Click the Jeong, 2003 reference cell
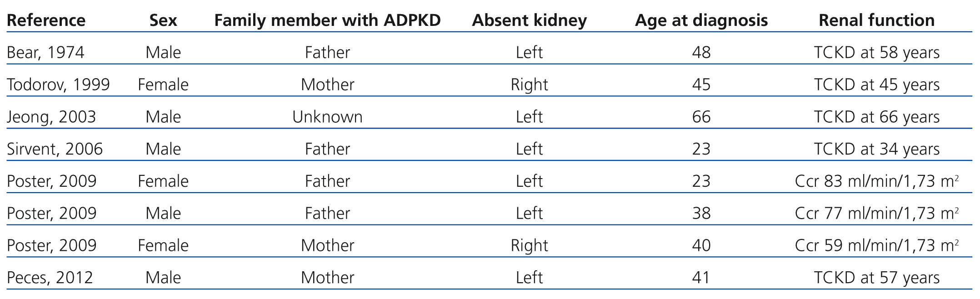The width and height of the screenshot is (980, 299). (51, 117)
